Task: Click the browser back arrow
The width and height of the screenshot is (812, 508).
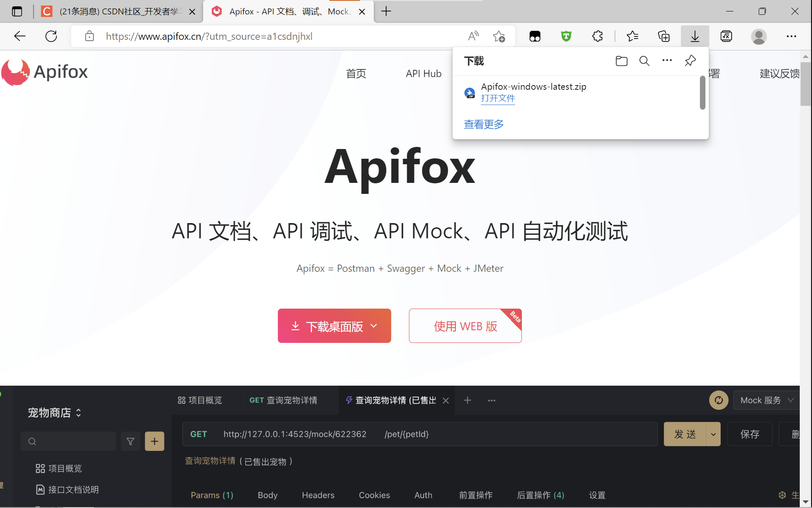Action: pyautogui.click(x=20, y=36)
